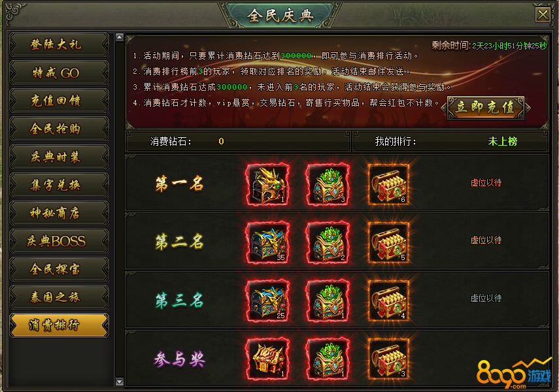The width and height of the screenshot is (559, 392).
Task: Select second place blue treasure chest icon
Action: (268, 242)
